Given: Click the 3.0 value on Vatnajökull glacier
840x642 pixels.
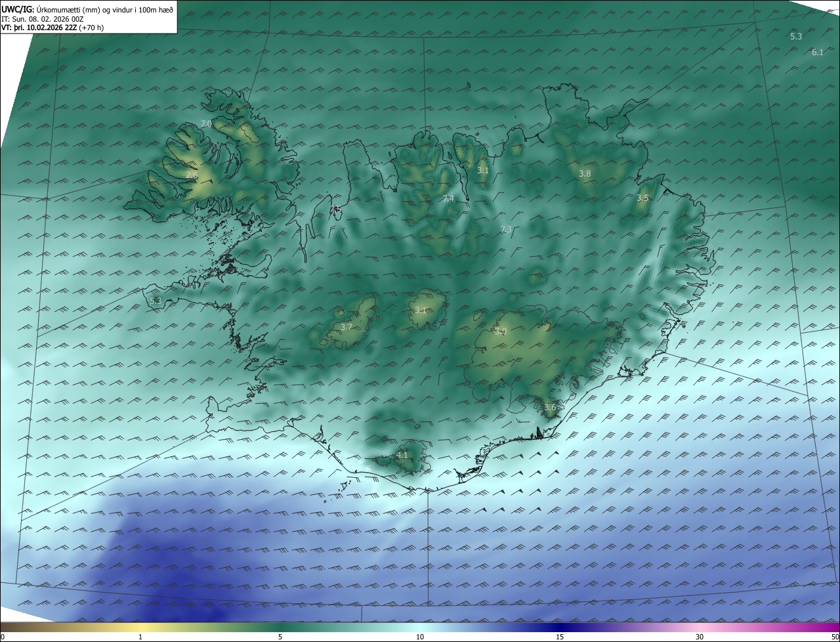Looking at the screenshot, I should coord(501,332).
